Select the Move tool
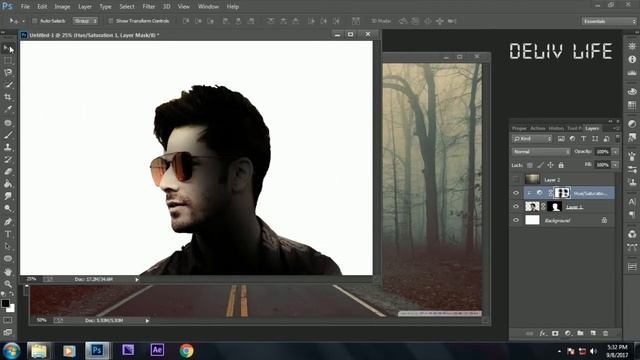 pyautogui.click(x=8, y=49)
